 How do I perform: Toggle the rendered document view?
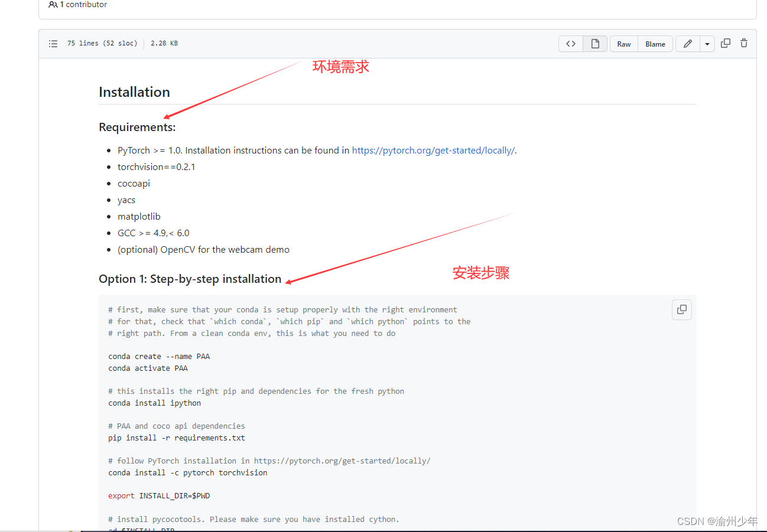595,43
